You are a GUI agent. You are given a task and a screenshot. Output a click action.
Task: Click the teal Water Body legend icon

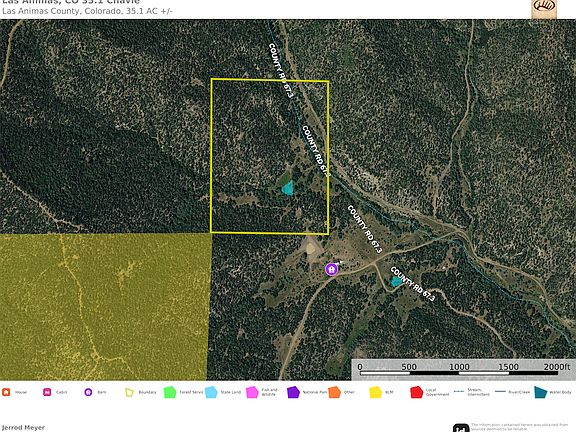[x=540, y=392]
